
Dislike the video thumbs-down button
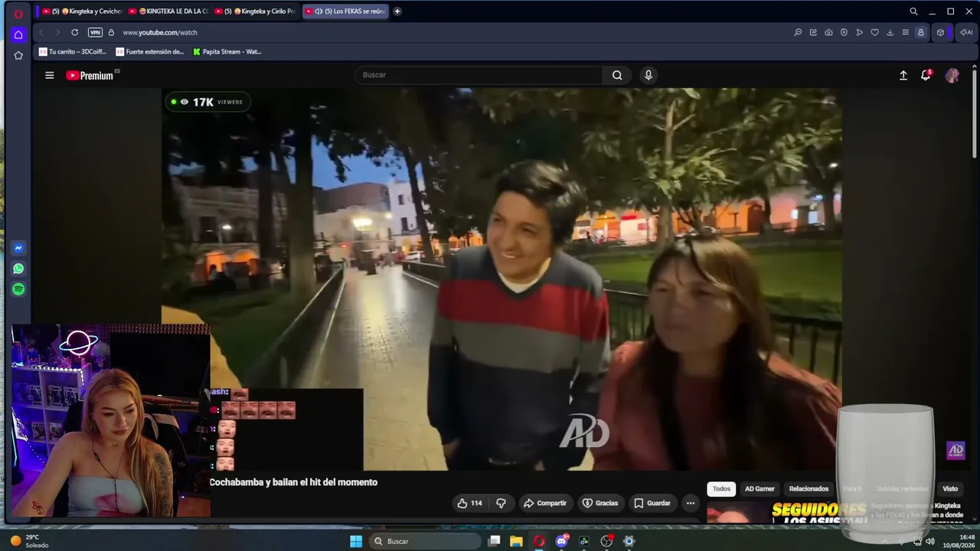point(501,503)
